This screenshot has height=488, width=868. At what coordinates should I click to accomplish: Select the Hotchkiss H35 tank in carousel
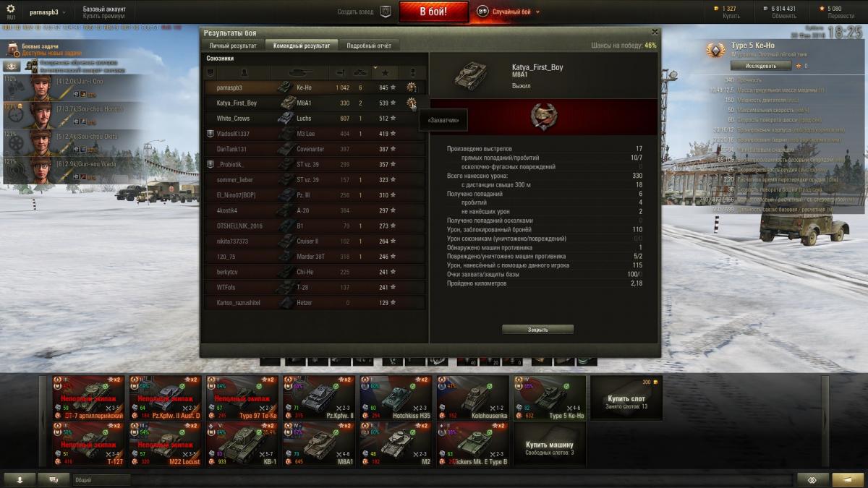pyautogui.click(x=395, y=398)
